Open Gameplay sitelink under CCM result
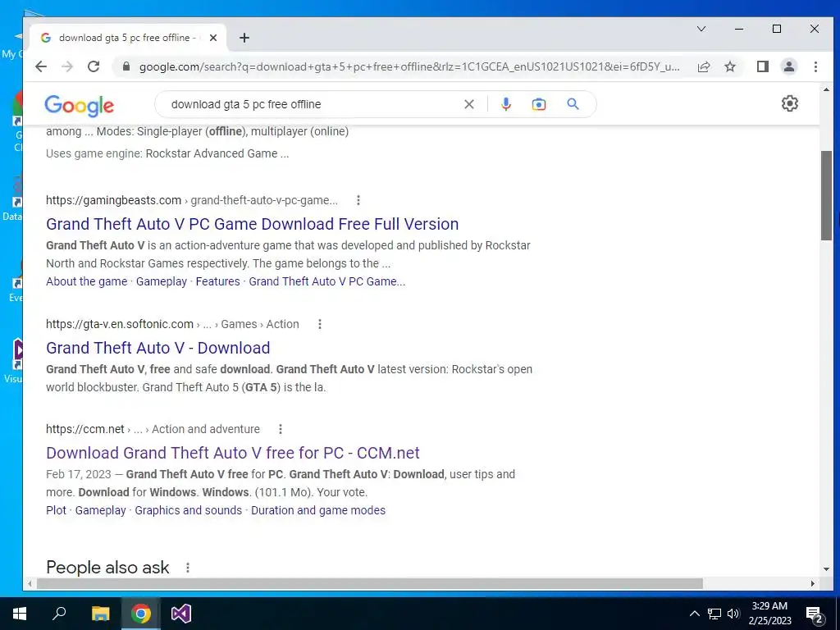 coord(101,510)
